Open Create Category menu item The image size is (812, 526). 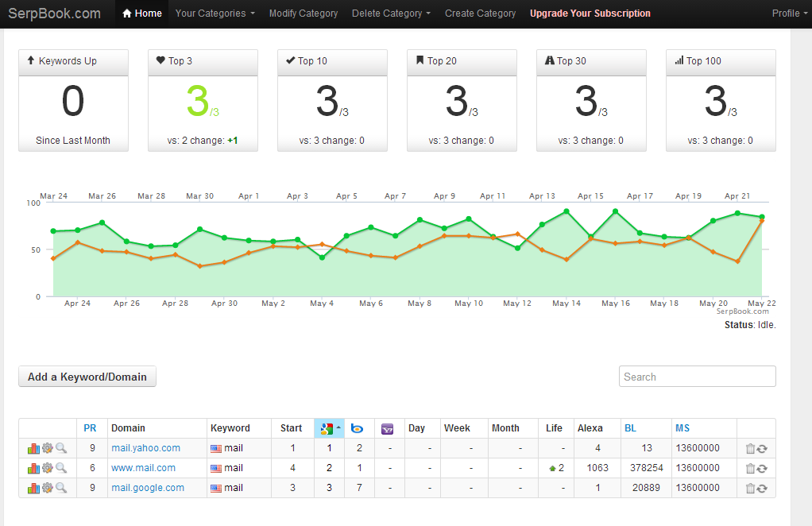(480, 14)
